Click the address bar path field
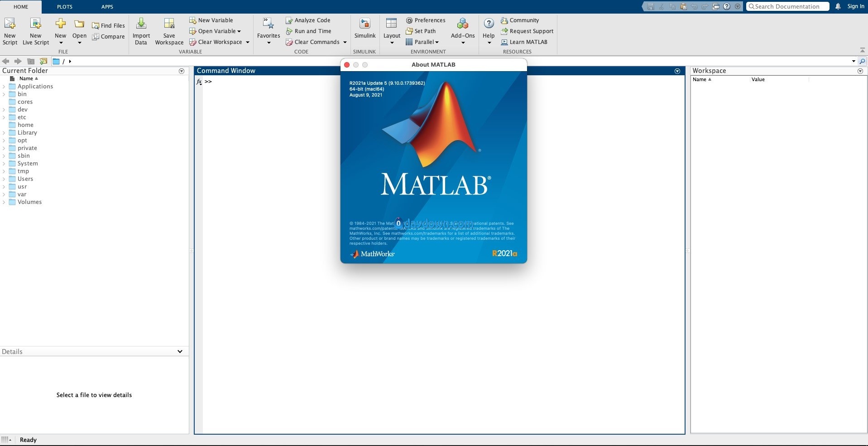 (453, 61)
